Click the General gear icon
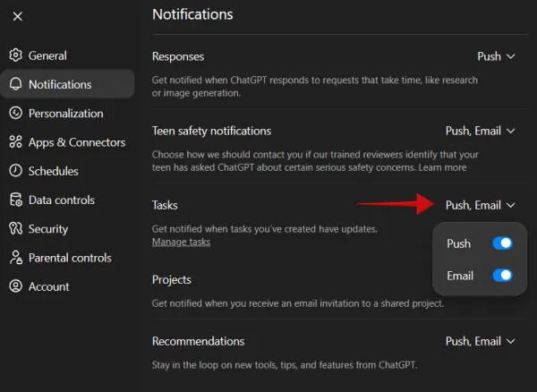Screen dimensions: 537x392 point(15,55)
